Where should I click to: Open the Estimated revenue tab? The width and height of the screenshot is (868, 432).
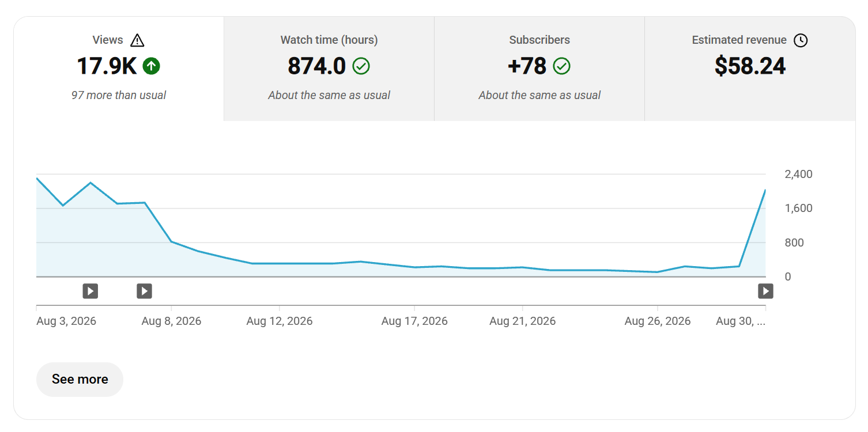tap(750, 69)
